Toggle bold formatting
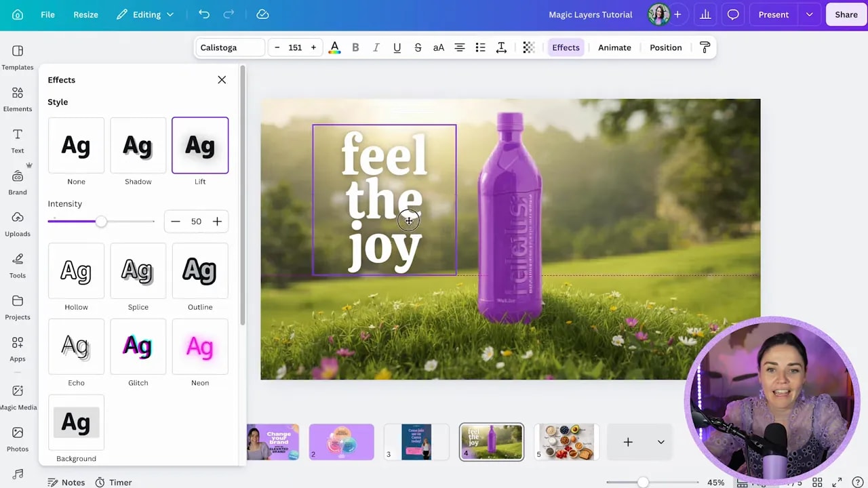Viewport: 868px width, 488px height. tap(355, 47)
